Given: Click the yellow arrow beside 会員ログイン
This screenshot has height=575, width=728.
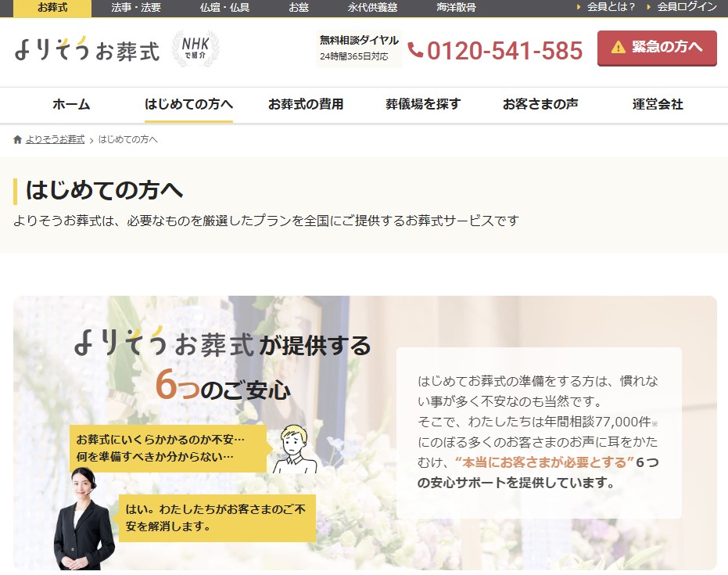Looking at the screenshot, I should click(x=649, y=9).
